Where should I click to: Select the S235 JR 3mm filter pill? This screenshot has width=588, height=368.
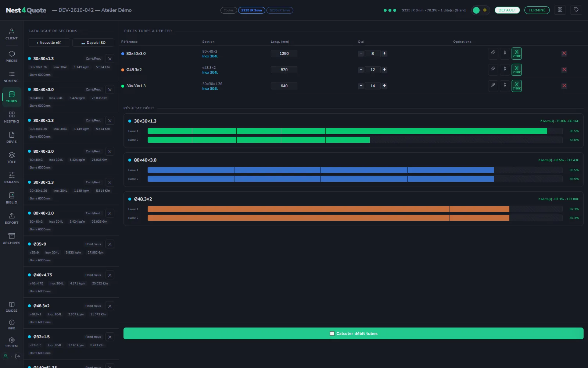click(x=252, y=10)
